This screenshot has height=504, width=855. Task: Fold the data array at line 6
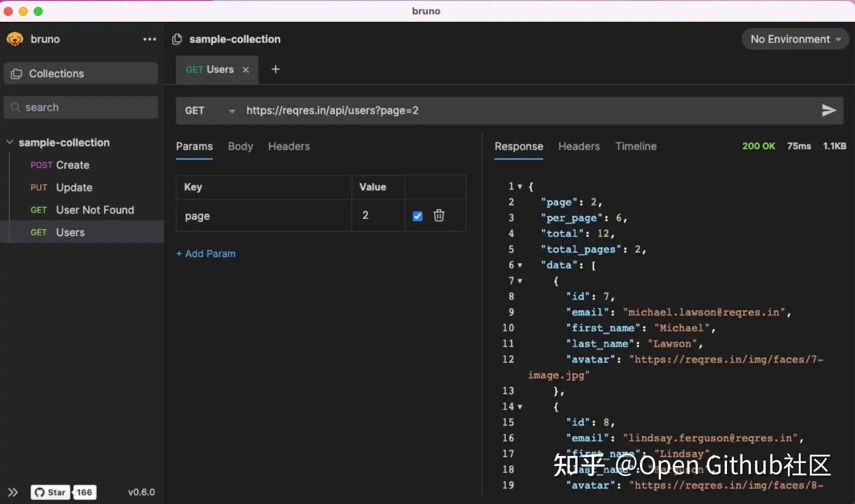(520, 265)
